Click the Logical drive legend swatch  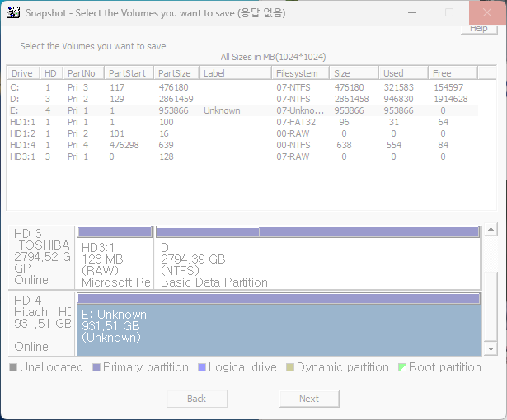click(202, 367)
